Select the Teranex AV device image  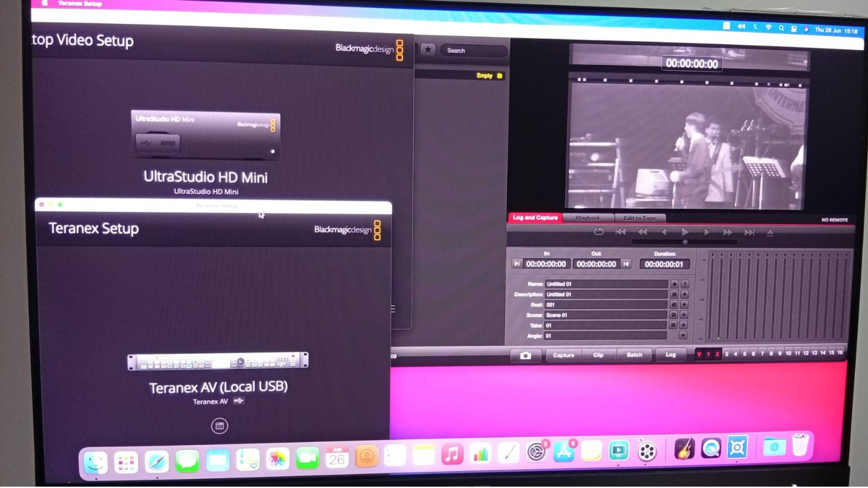tap(218, 361)
